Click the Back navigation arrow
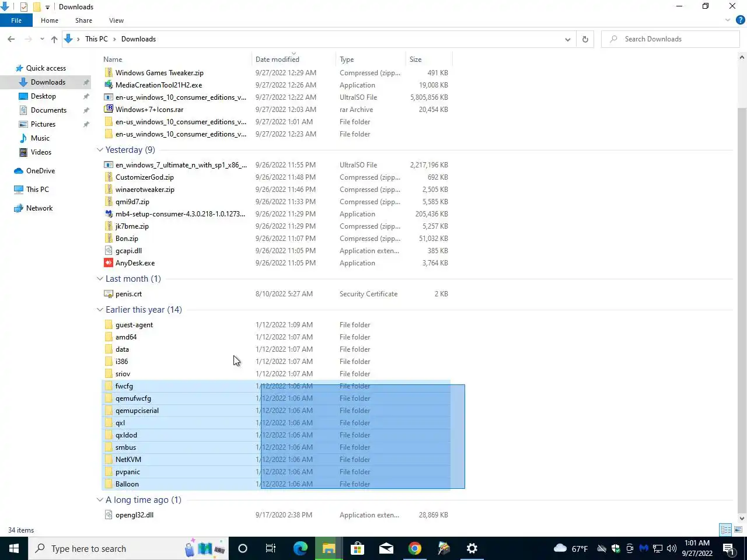Viewport: 747px width, 560px height. coord(11,39)
